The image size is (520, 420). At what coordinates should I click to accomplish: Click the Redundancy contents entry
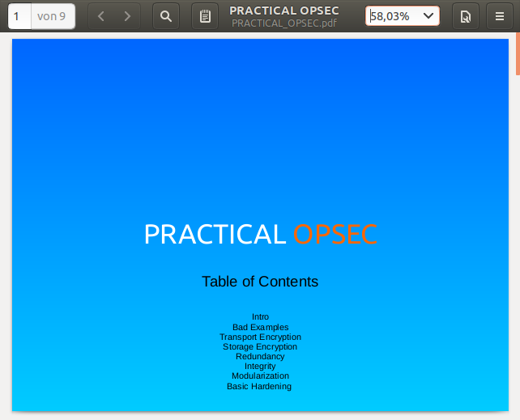[x=260, y=356]
